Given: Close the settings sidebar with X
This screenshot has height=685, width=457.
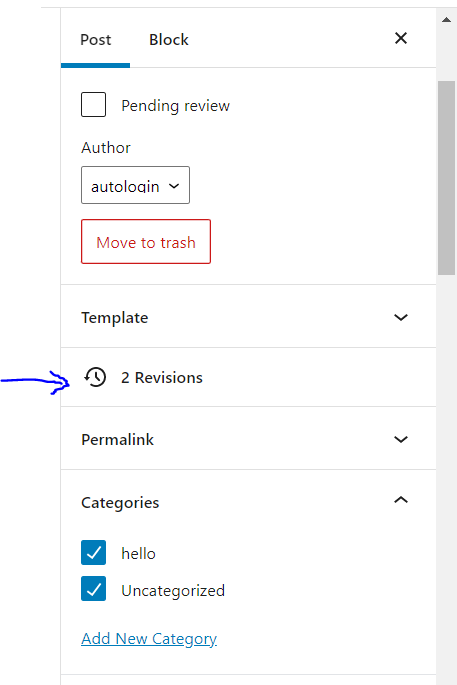Looking at the screenshot, I should 401,38.
